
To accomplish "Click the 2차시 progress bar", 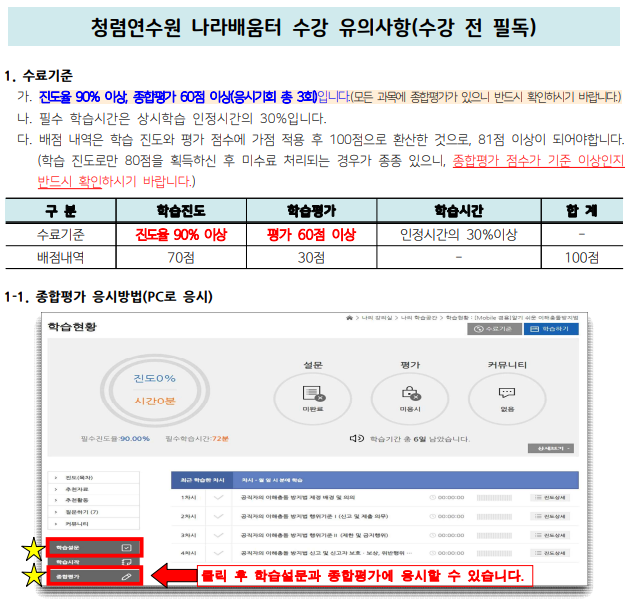I will 494,516.
